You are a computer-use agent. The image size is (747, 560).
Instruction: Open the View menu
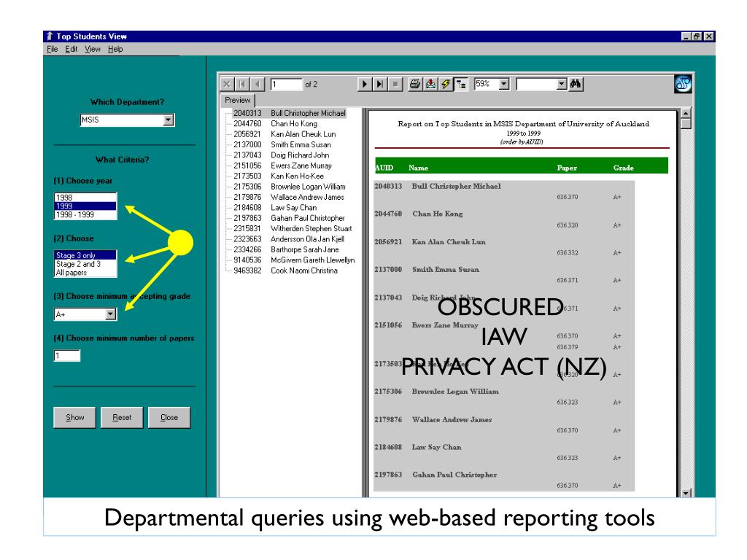[93, 49]
